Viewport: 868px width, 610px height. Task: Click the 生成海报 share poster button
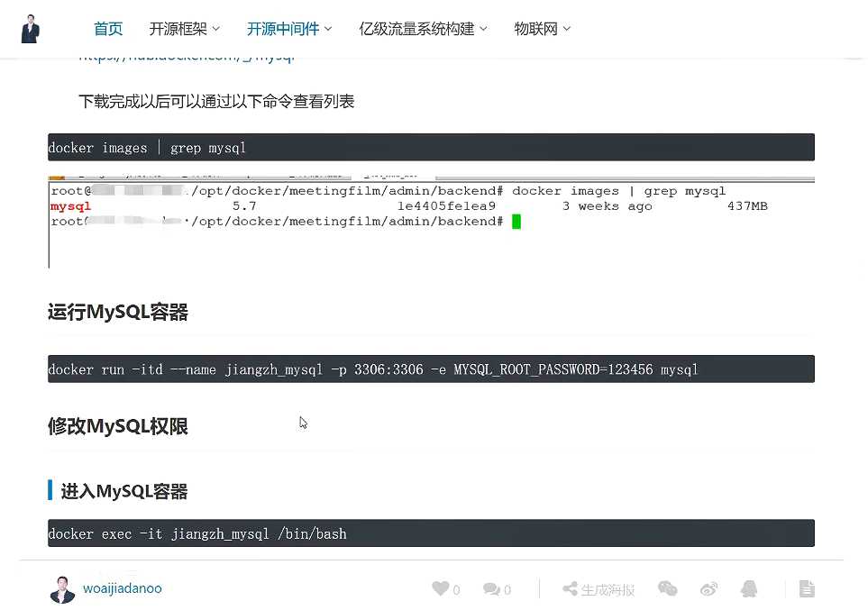pyautogui.click(x=598, y=589)
